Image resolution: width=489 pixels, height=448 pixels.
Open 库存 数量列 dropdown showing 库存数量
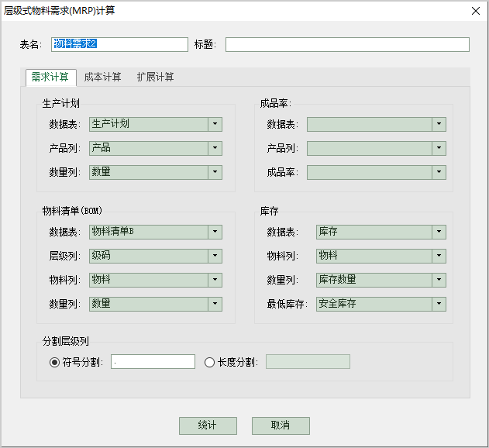pyautogui.click(x=439, y=280)
